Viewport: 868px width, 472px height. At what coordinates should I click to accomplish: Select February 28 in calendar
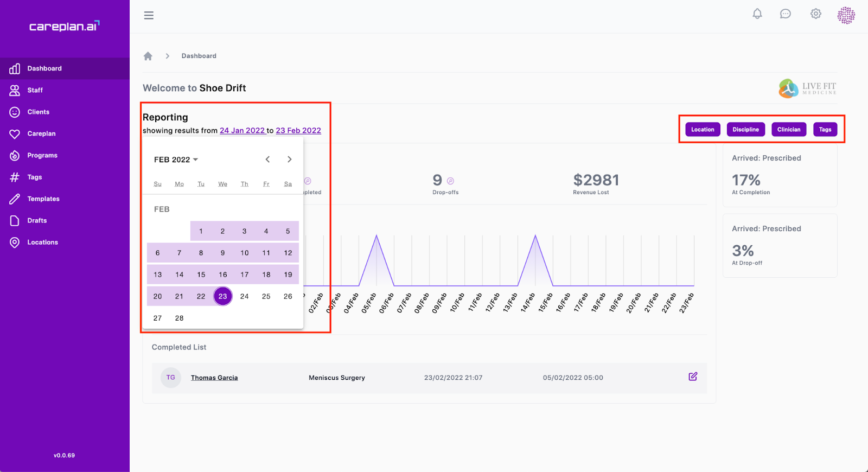[x=179, y=318]
